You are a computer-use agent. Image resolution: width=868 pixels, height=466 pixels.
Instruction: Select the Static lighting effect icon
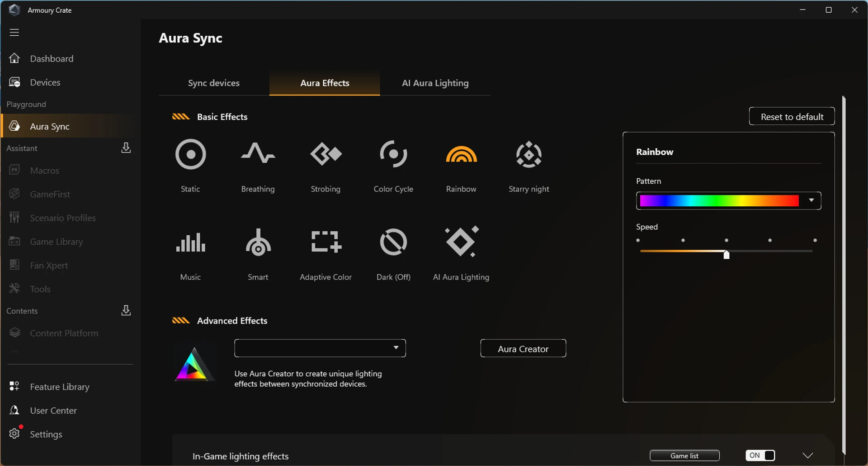(190, 154)
